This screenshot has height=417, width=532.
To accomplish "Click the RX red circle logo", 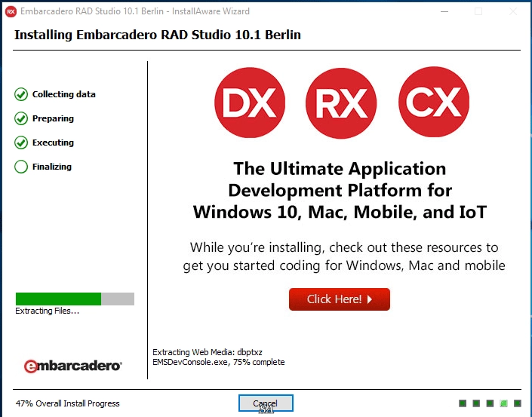I will [341, 103].
